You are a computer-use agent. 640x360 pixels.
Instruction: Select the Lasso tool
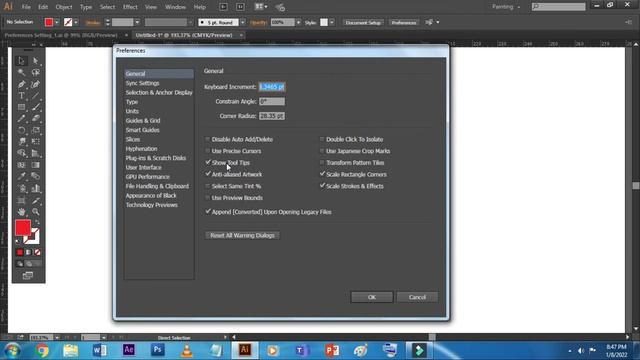click(x=36, y=72)
